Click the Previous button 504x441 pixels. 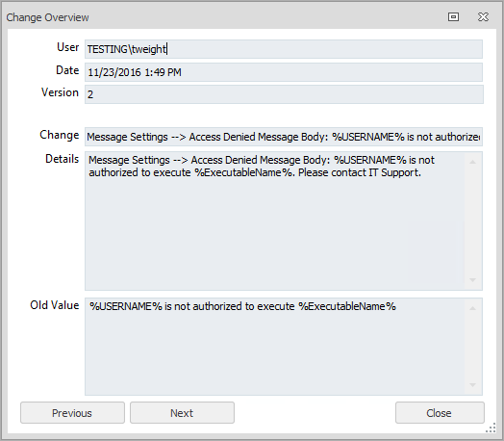pos(72,413)
